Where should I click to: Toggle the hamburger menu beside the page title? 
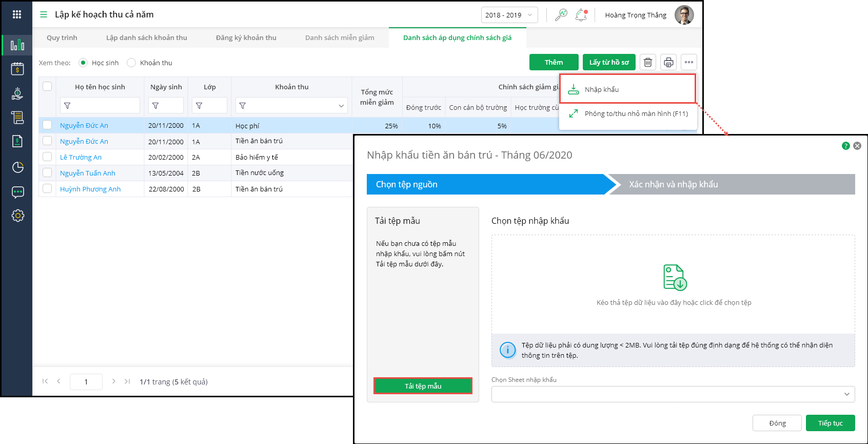click(44, 14)
